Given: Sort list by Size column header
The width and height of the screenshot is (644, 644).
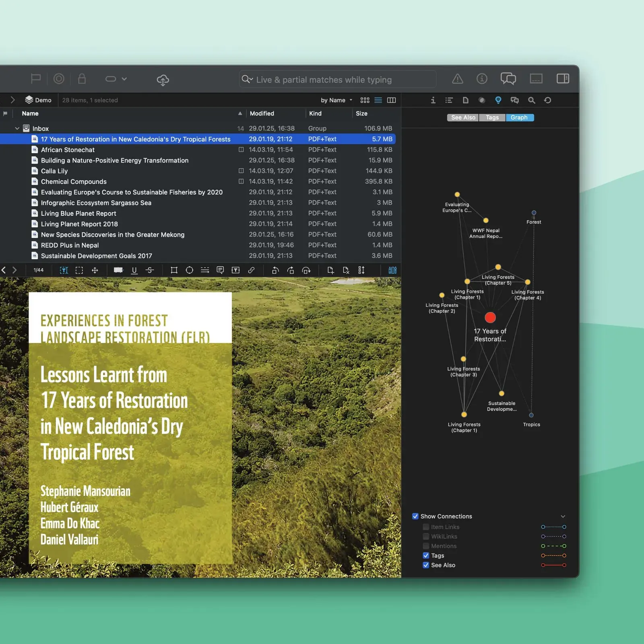Looking at the screenshot, I should (x=374, y=114).
